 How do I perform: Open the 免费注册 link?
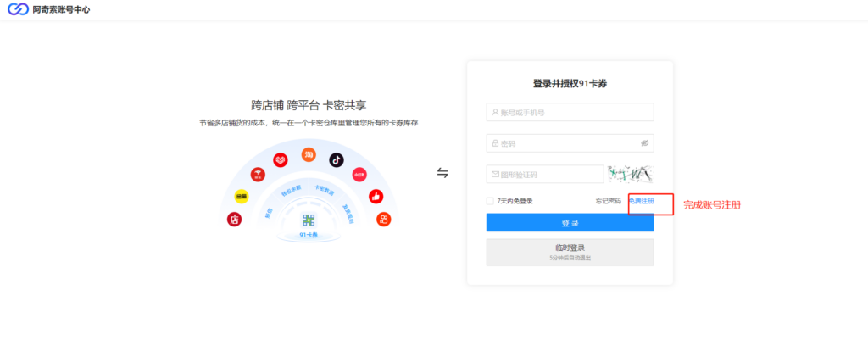(641, 201)
